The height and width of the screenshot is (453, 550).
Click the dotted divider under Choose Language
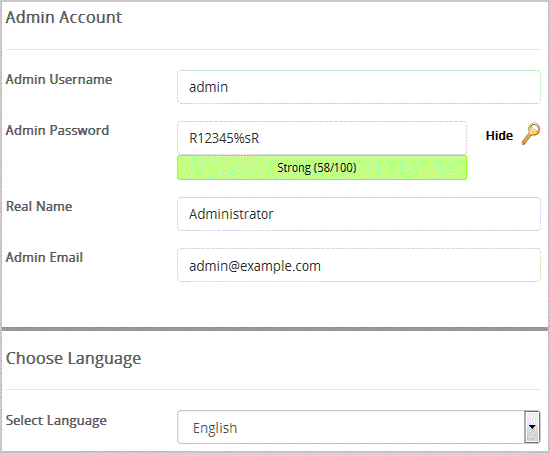[273, 389]
